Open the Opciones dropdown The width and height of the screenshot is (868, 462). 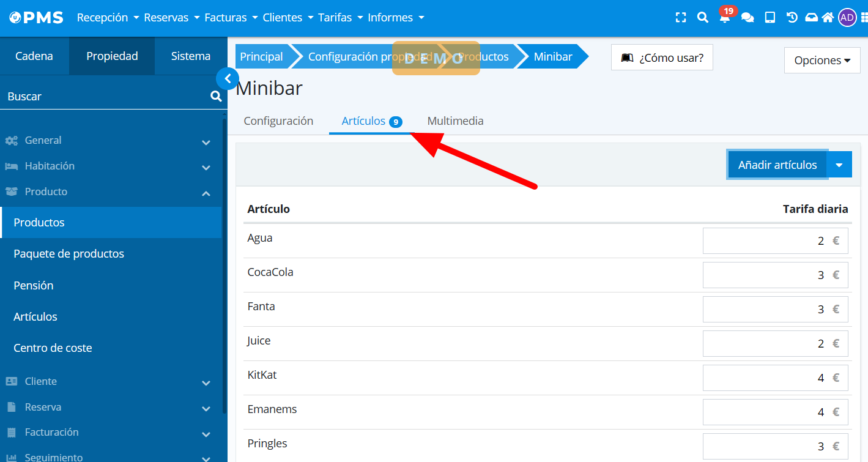[822, 61]
